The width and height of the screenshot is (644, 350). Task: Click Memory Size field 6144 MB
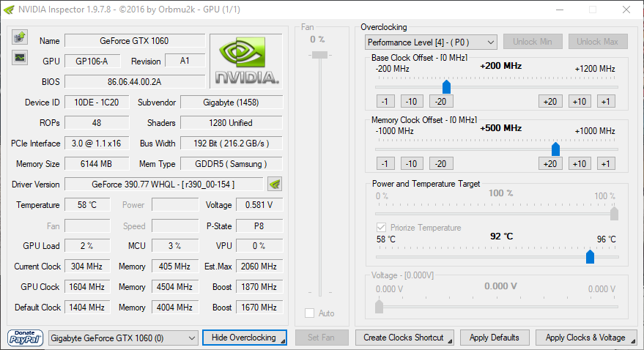pos(97,164)
